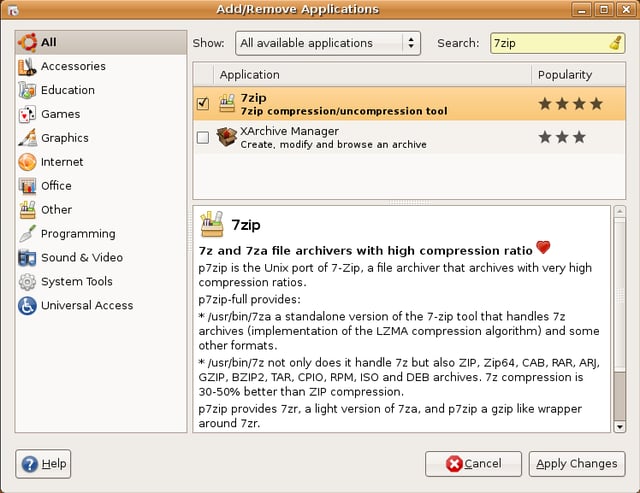Click the description scrollbar down arrow
Screen dimensions: 640x493
(x=620, y=427)
